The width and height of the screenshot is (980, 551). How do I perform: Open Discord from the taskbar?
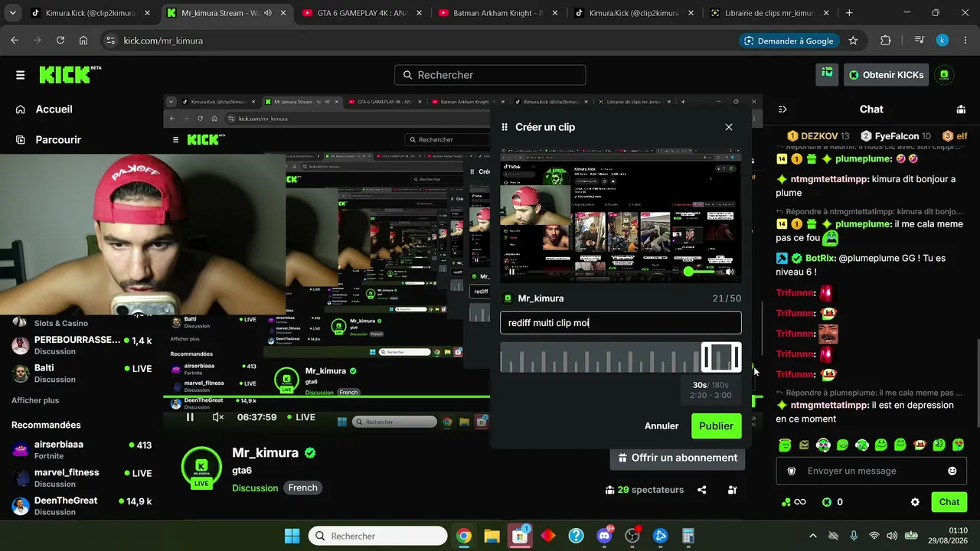pyautogui.click(x=604, y=536)
